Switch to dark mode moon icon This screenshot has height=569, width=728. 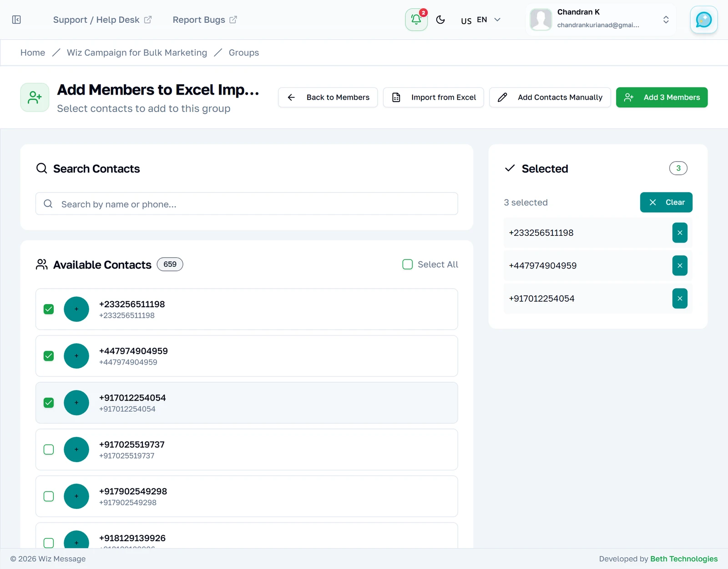tap(440, 20)
